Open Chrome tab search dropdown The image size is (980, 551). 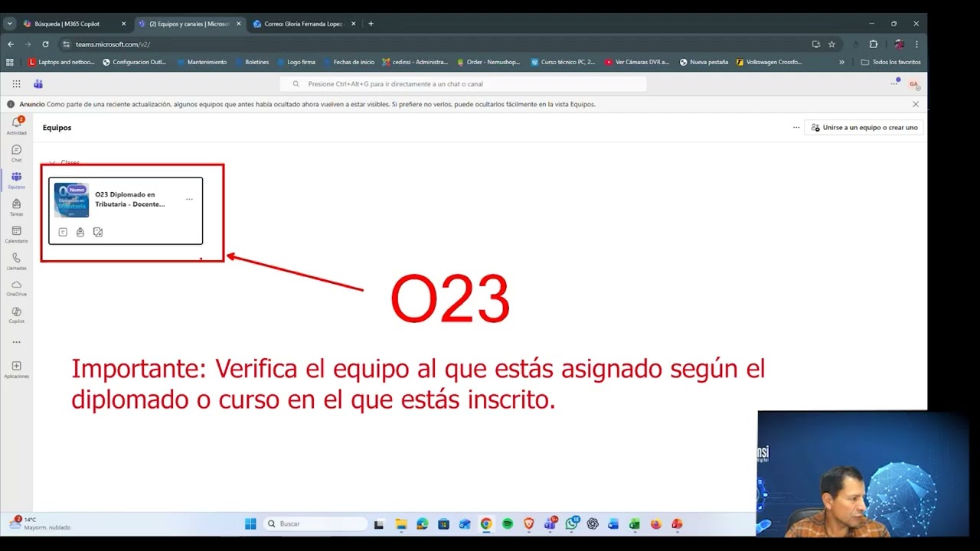[9, 24]
